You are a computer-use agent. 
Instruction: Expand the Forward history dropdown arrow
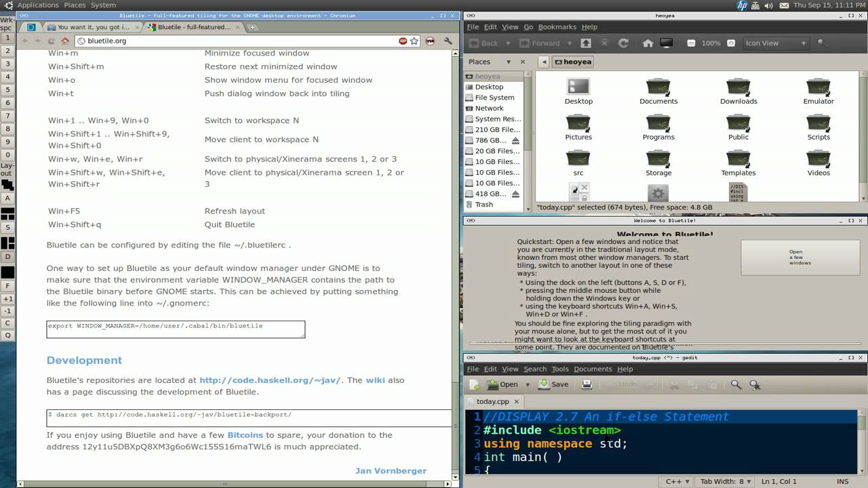tap(569, 43)
